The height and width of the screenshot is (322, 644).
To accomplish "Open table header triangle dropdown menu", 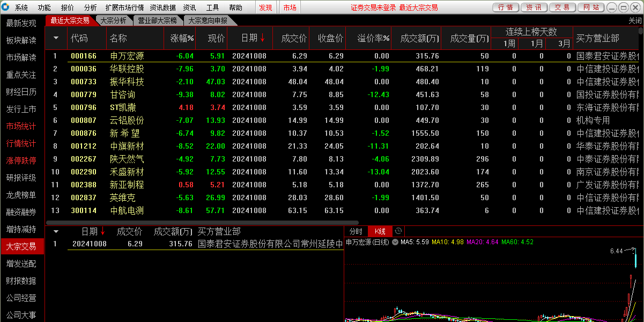I will coord(56,38).
